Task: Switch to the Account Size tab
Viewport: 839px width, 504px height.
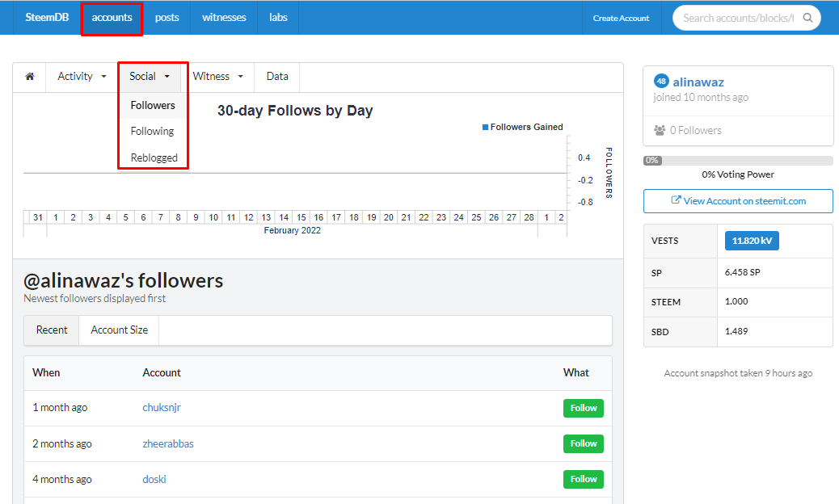Action: pyautogui.click(x=120, y=330)
